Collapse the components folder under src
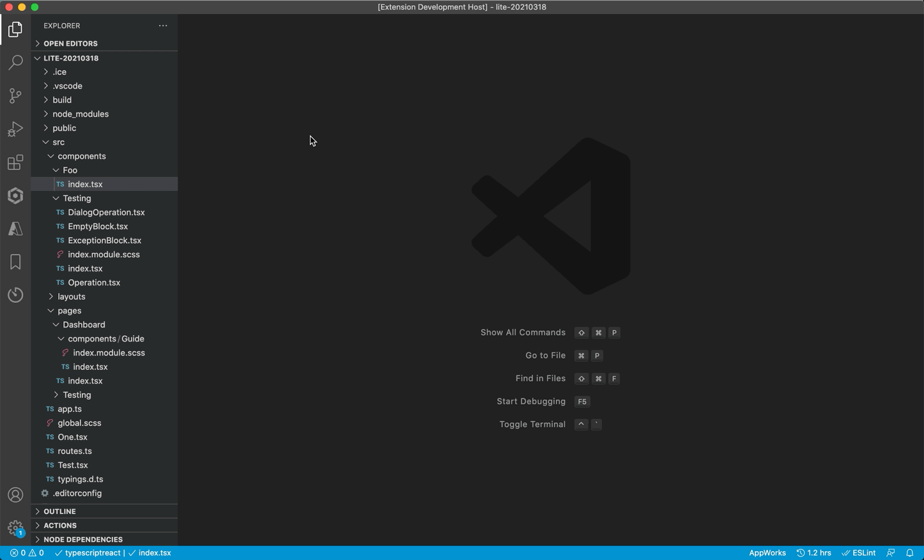924x560 pixels. (x=104, y=156)
